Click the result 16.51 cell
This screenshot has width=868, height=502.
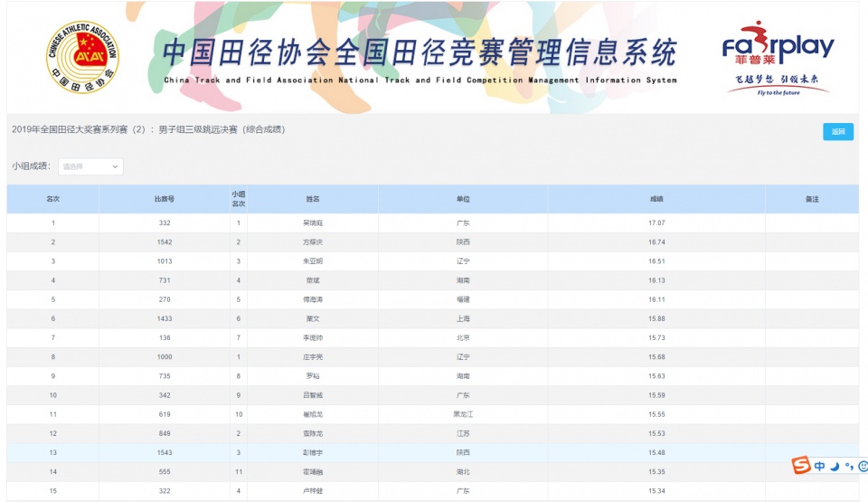coord(656,261)
